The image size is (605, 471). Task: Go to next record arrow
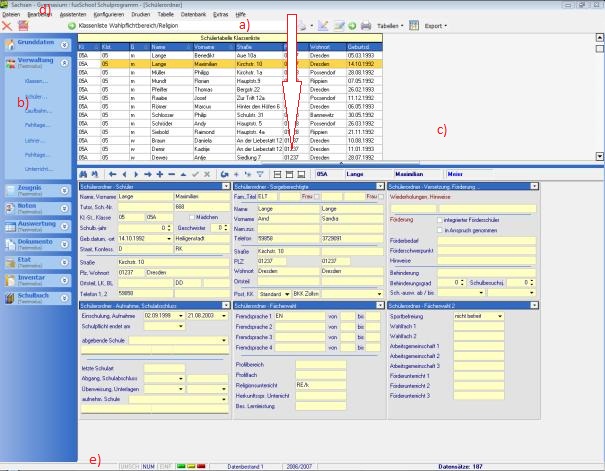136,174
